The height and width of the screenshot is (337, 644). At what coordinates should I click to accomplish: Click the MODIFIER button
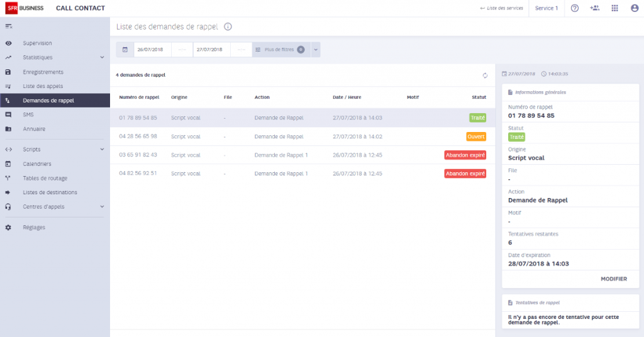pyautogui.click(x=614, y=279)
